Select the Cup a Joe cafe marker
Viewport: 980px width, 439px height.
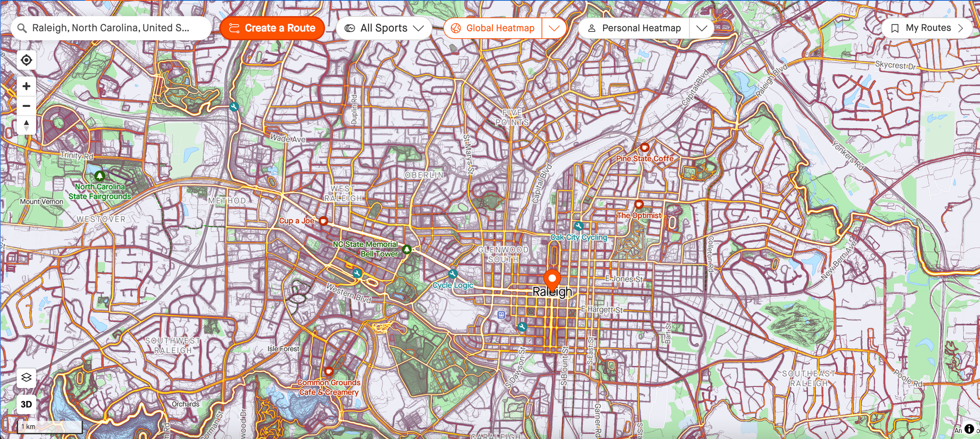point(323,221)
